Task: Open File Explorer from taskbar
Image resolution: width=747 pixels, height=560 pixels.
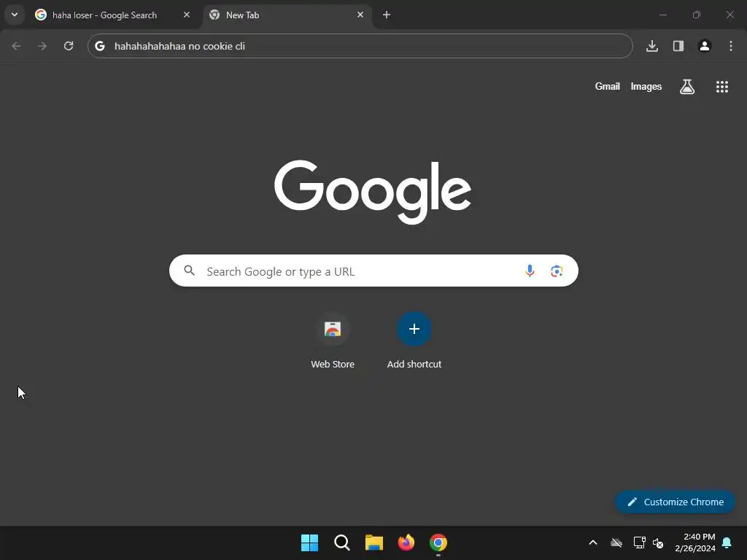Action: pos(374,542)
